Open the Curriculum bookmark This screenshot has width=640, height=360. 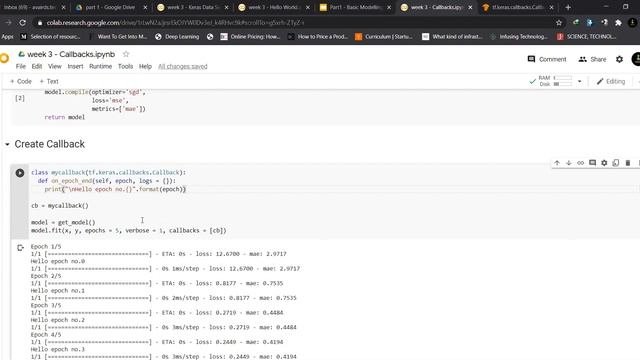(x=384, y=37)
